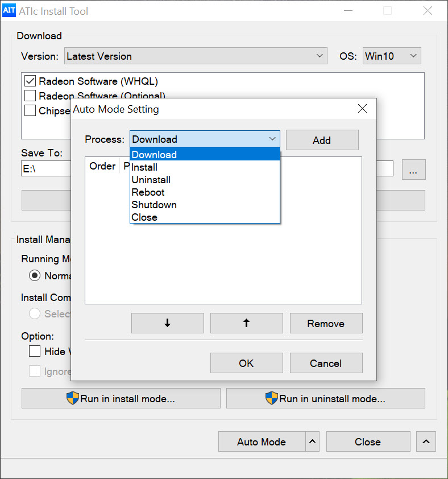This screenshot has height=479, width=448.
Task: Close the ATIc Install Tool window
Action: point(428,11)
